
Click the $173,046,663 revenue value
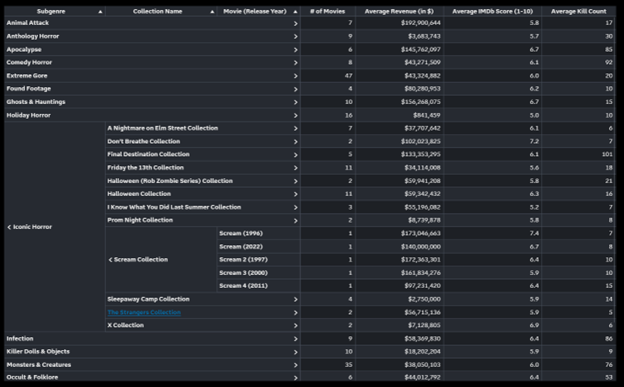pyautogui.click(x=421, y=233)
